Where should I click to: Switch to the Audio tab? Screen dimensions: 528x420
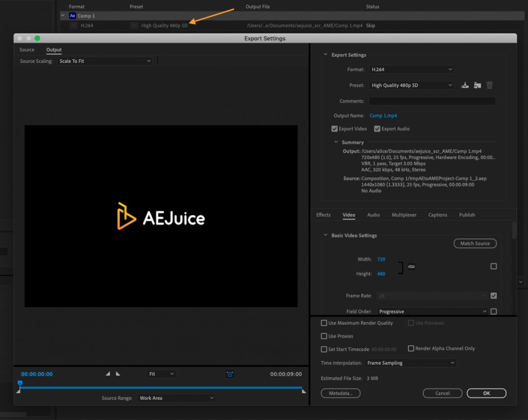373,215
